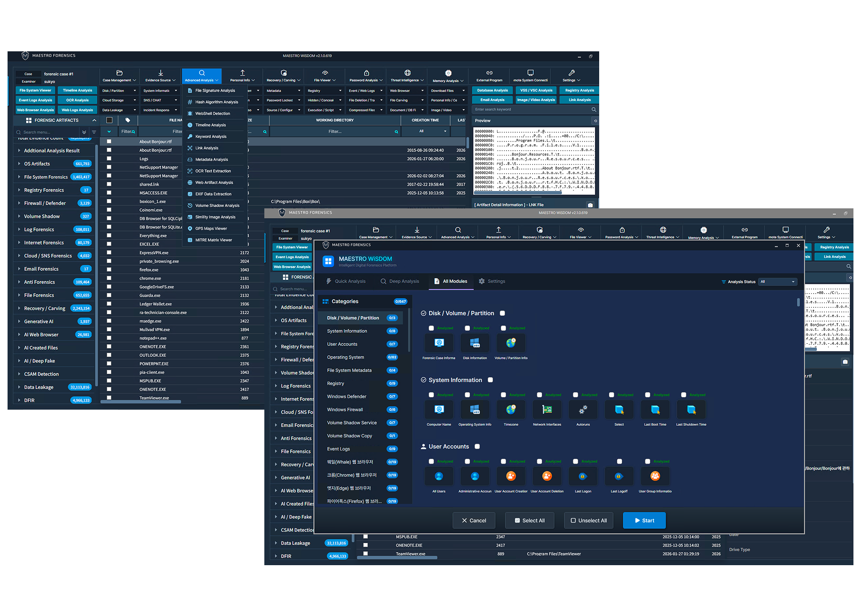Click the All Users module icon
This screenshot has height=616, width=861.
tap(439, 476)
